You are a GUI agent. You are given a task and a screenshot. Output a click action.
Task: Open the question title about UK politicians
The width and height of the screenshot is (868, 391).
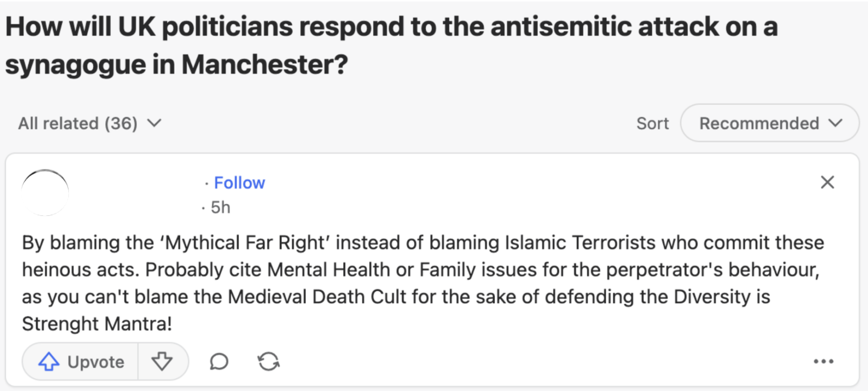coord(391,27)
